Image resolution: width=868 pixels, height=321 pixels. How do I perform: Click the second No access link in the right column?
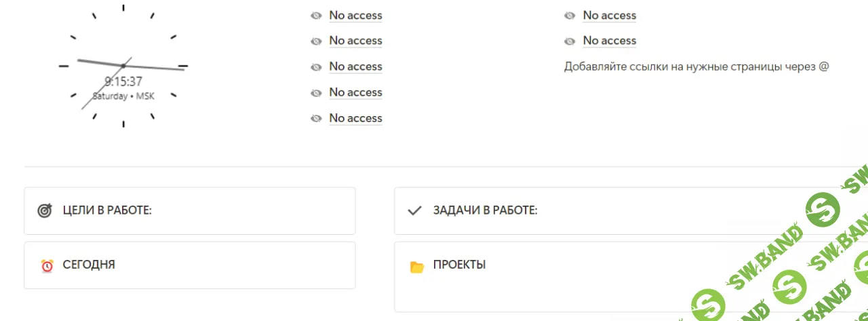point(609,41)
